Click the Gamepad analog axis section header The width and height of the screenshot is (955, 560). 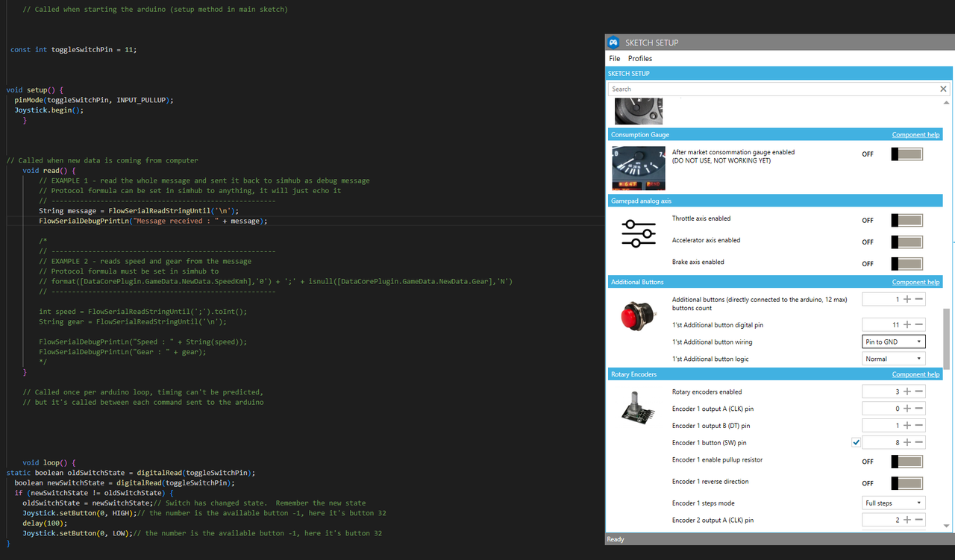[x=776, y=201]
